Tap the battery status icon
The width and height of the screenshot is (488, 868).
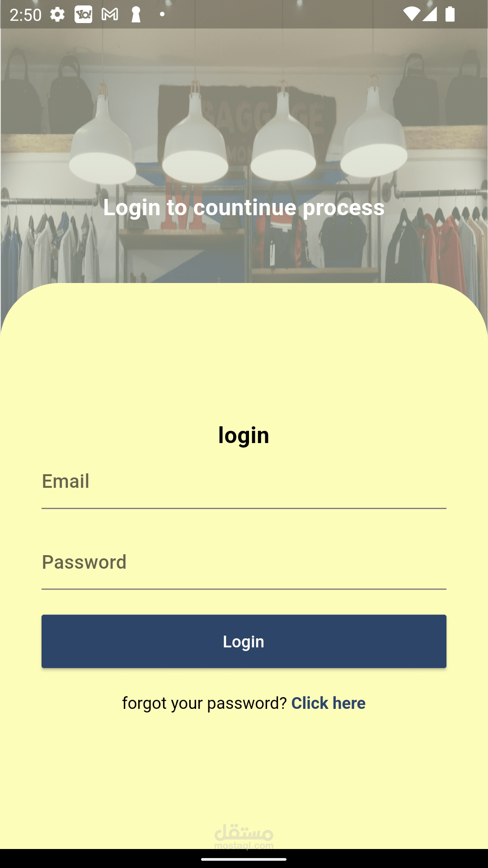coord(450,14)
